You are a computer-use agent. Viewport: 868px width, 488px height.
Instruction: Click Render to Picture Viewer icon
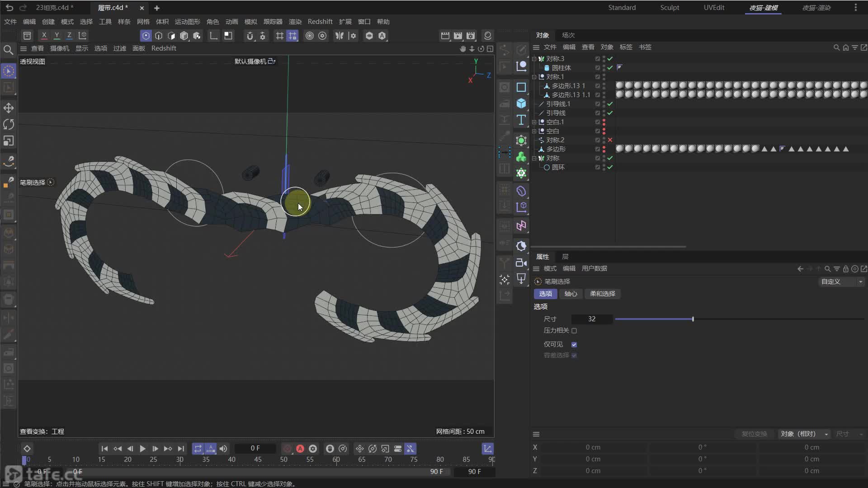pos(458,36)
